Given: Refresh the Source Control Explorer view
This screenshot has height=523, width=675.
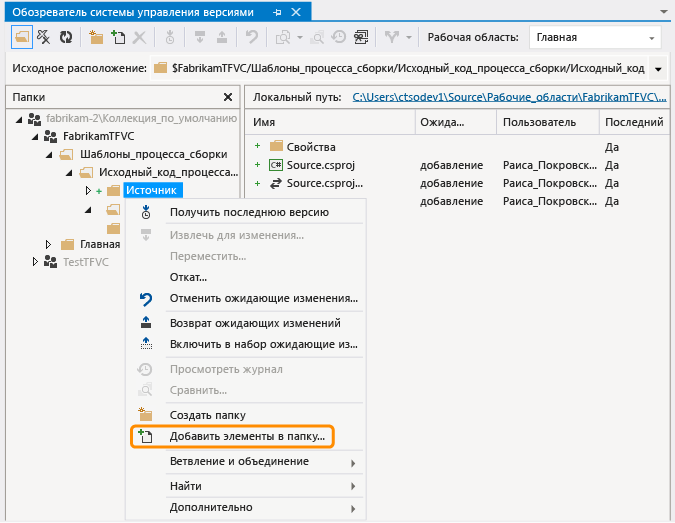Looking at the screenshot, I should pyautogui.click(x=66, y=37).
